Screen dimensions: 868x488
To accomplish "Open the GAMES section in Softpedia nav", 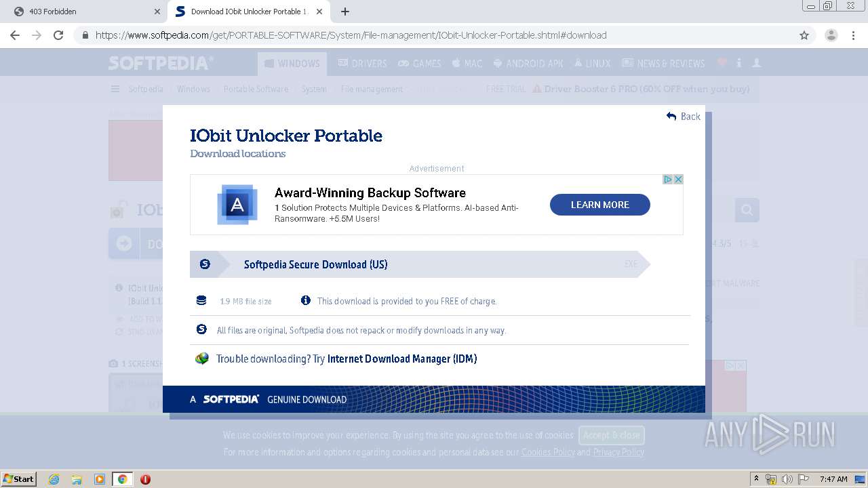I will click(420, 64).
